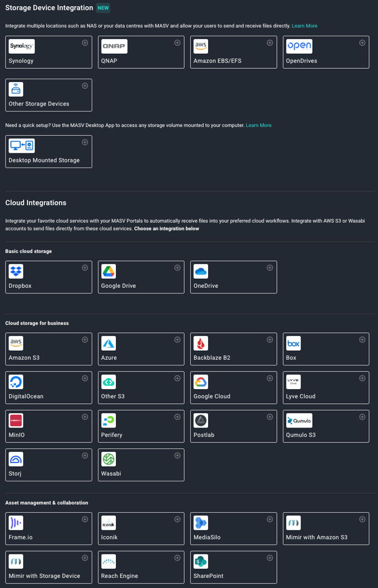The height and width of the screenshot is (588, 378).
Task: Click the Storj card label
Action: pos(15,474)
